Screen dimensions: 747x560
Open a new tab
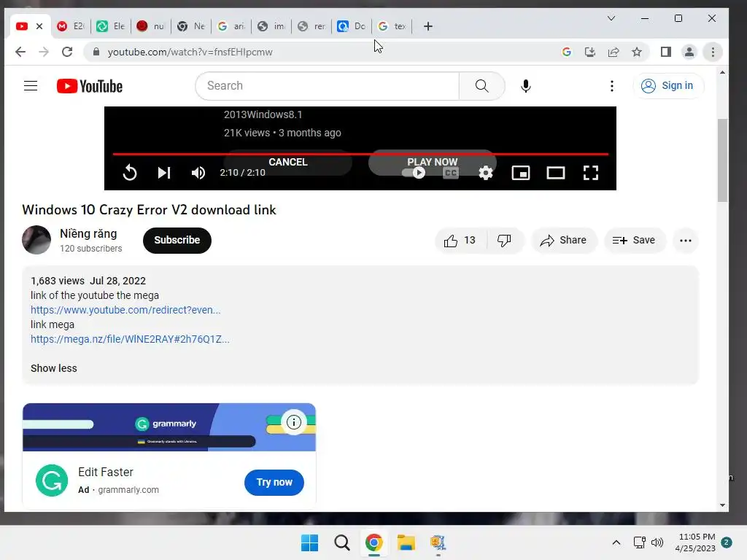pos(427,26)
